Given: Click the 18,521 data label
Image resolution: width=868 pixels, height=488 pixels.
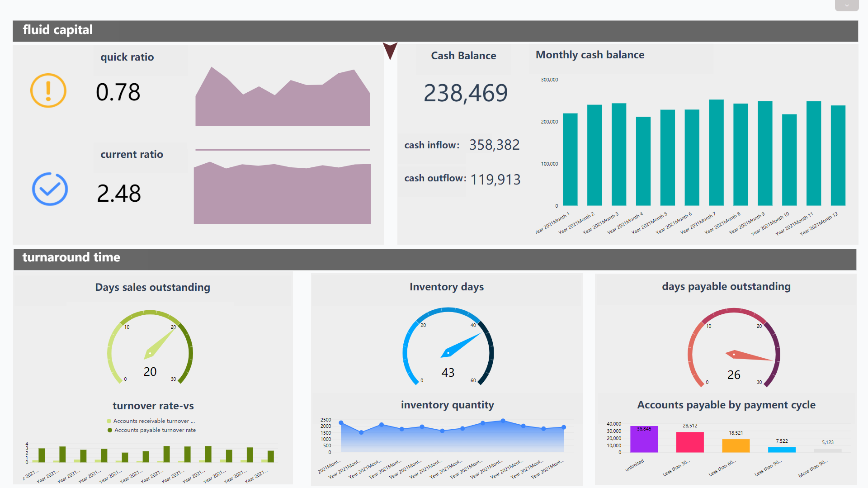Looking at the screenshot, I should click(x=736, y=433).
